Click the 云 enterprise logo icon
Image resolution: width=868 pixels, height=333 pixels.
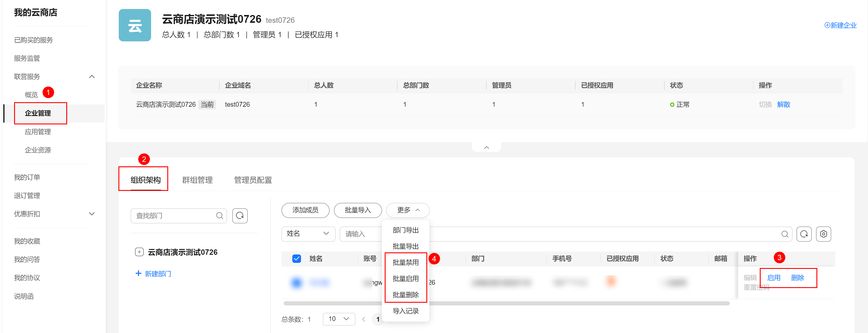tap(135, 25)
